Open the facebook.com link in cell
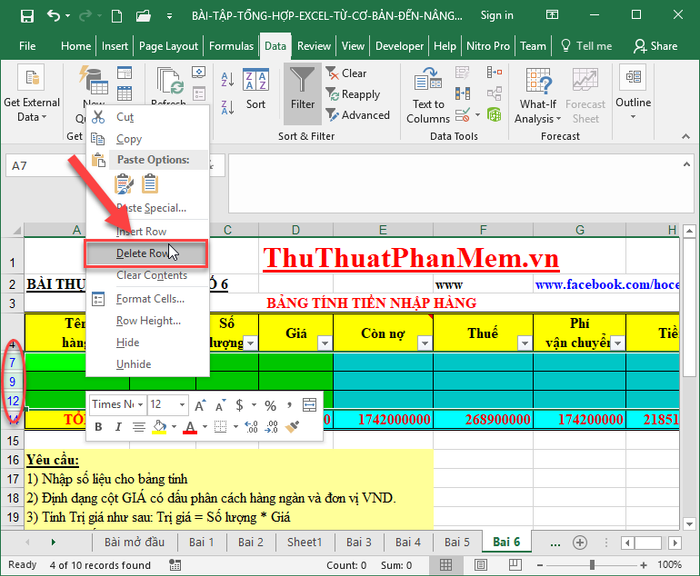 [x=617, y=284]
